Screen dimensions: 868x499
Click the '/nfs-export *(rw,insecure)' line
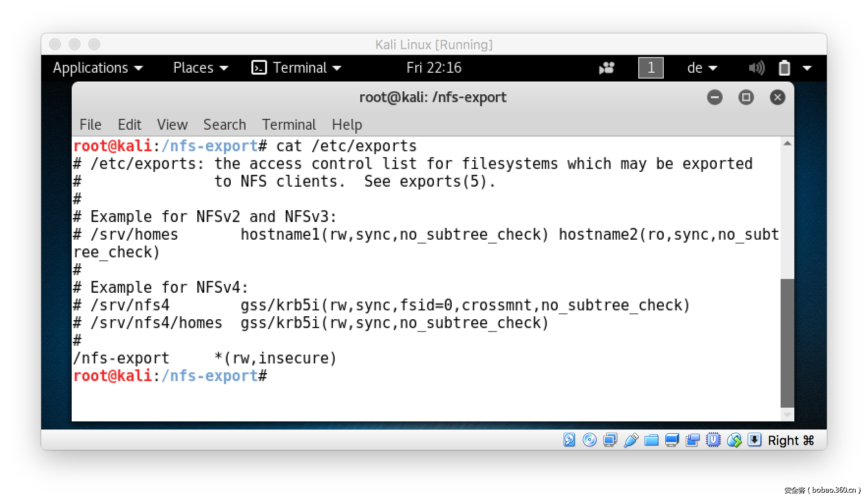205,359
